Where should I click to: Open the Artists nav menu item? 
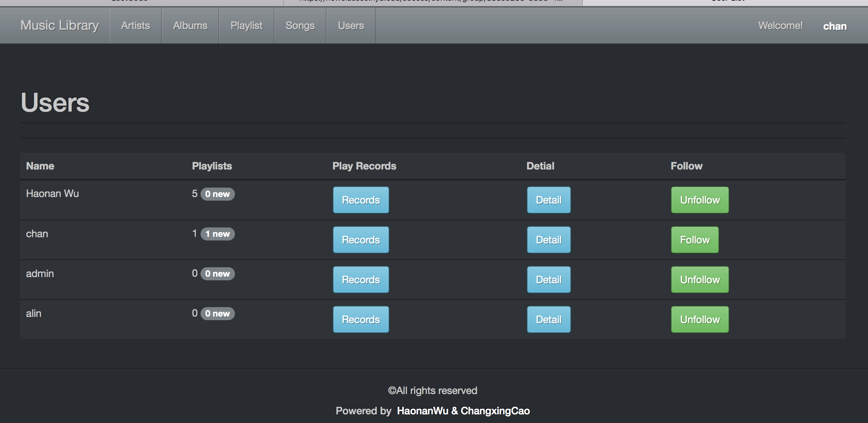pyautogui.click(x=135, y=26)
